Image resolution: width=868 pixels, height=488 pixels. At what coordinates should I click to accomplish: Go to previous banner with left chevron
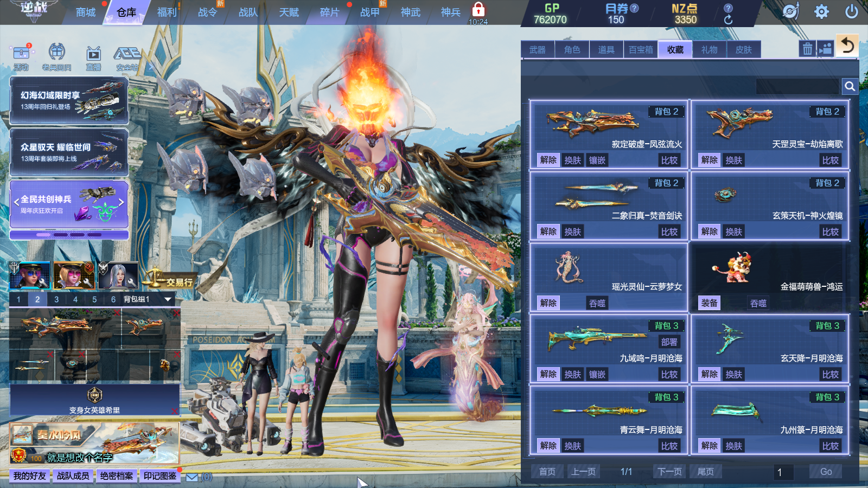[16, 202]
